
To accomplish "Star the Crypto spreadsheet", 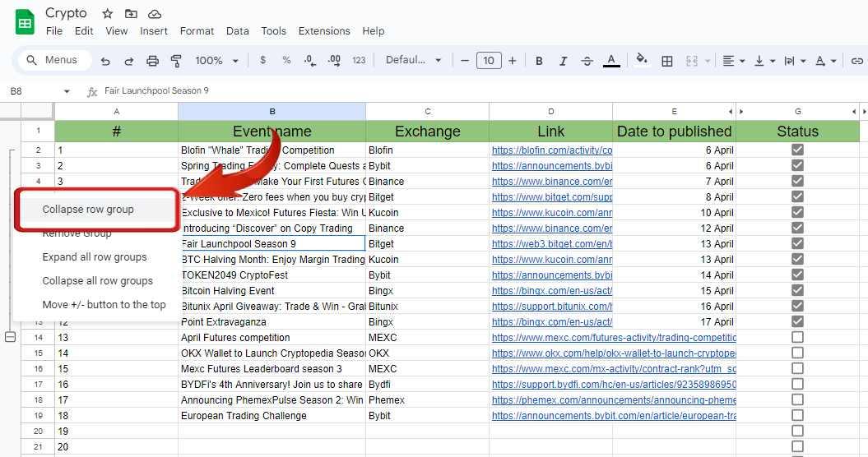I will 108,13.
